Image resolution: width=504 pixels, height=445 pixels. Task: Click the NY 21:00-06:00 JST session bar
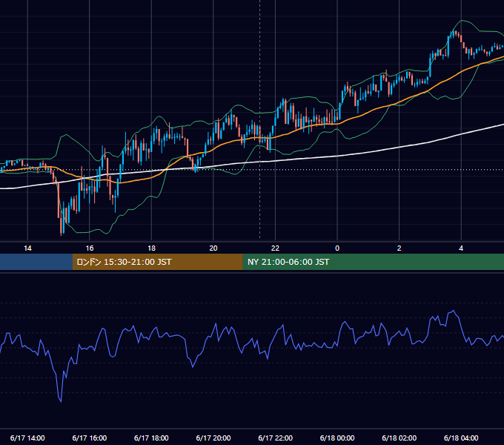coord(373,262)
